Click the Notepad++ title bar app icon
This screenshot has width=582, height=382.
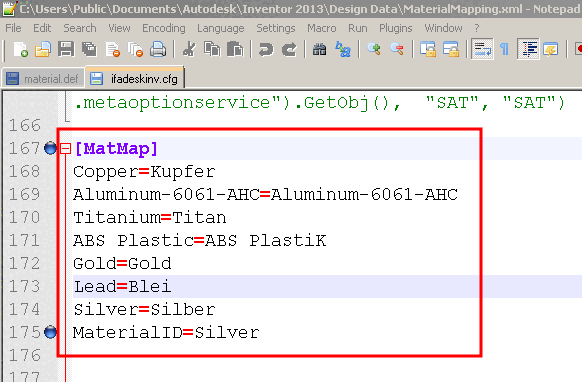8,8
